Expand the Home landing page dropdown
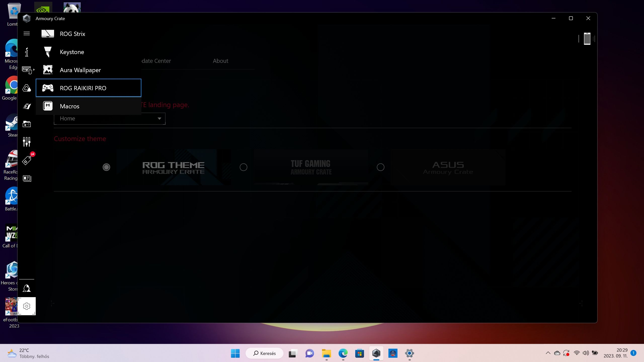The width and height of the screenshot is (644, 362). pyautogui.click(x=110, y=118)
